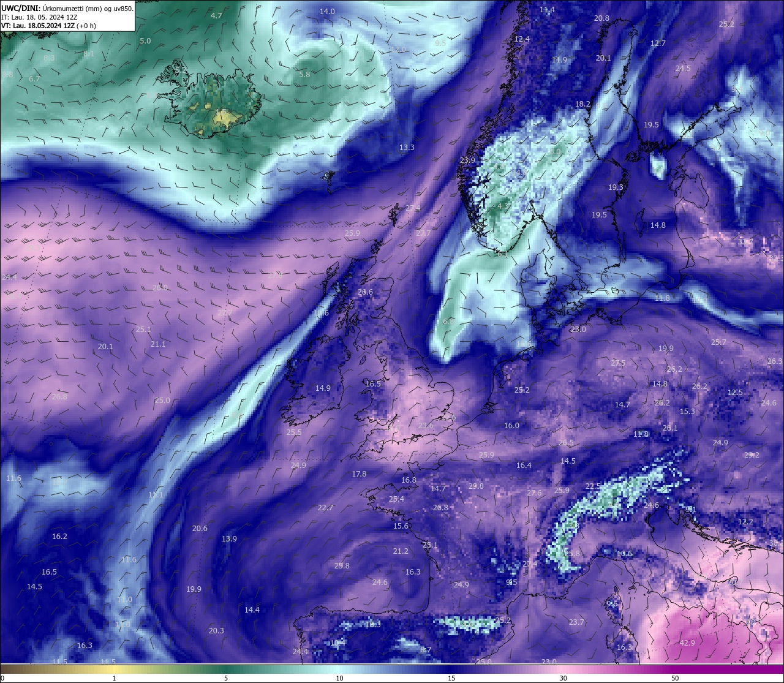Click the 30 label on color scale
Screen dimensions: 784x683
[563, 678]
